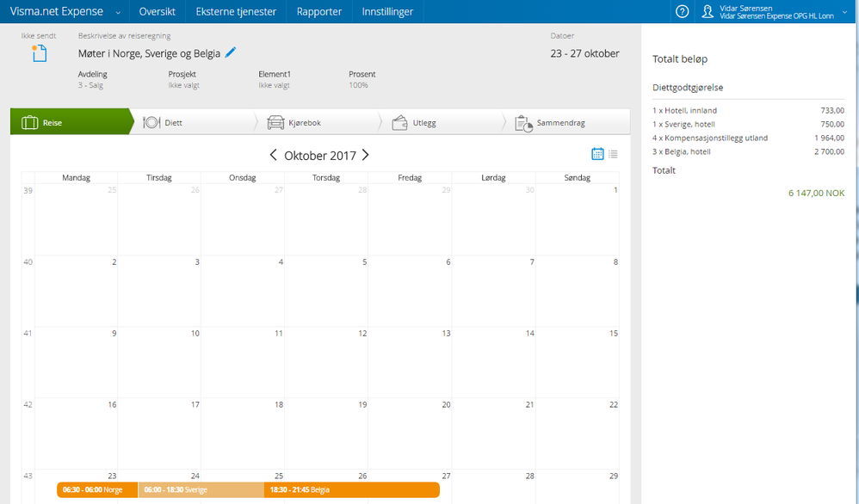Select calendar day 29
859x504 pixels.
pos(614,476)
